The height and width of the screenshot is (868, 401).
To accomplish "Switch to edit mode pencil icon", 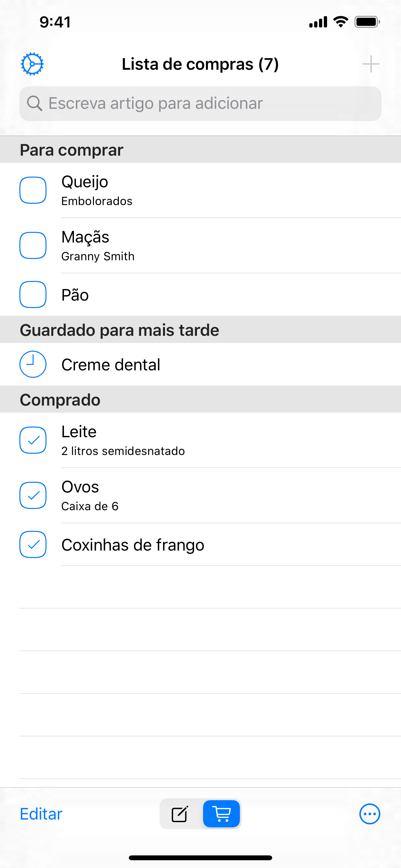I will (x=180, y=814).
